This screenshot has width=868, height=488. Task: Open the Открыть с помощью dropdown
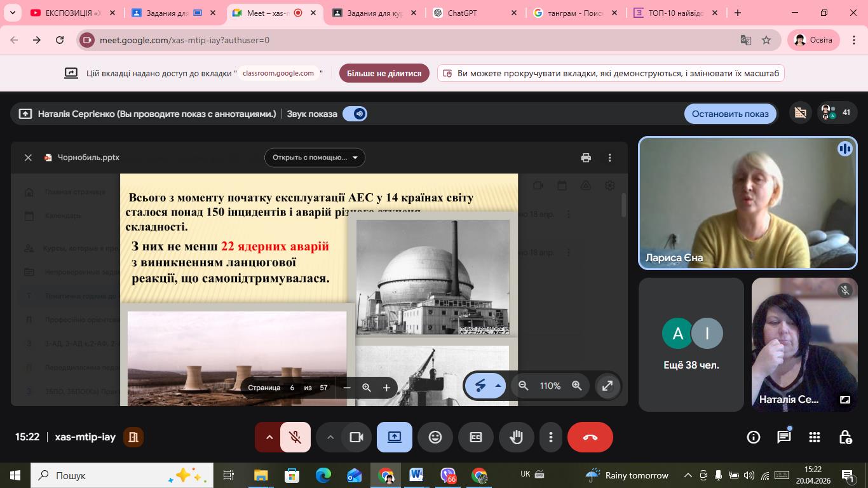point(315,158)
